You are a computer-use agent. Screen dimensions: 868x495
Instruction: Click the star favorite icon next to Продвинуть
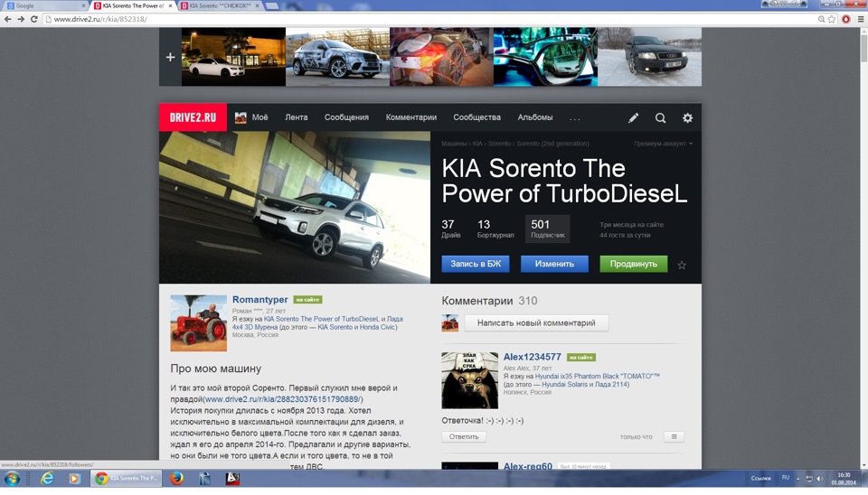tap(682, 265)
